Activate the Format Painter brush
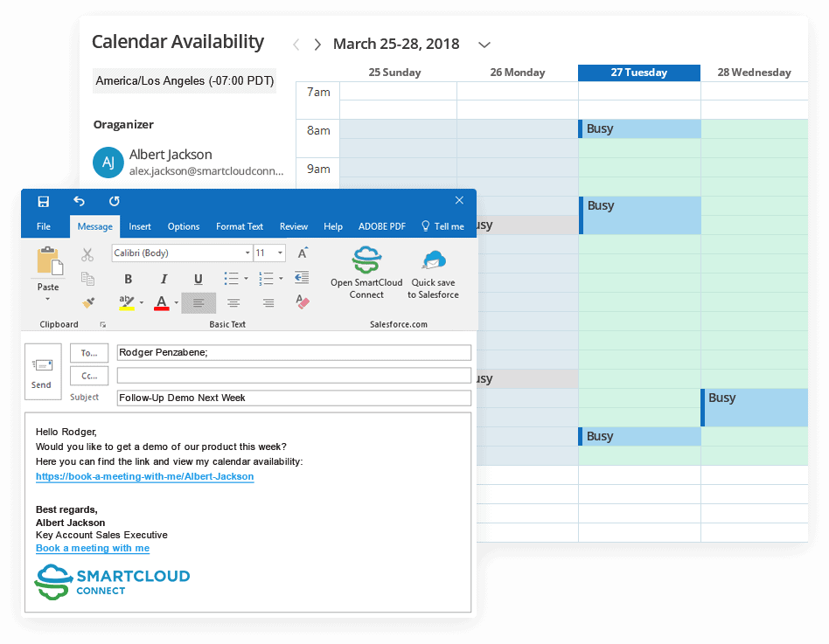The width and height of the screenshot is (829, 644). [88, 302]
